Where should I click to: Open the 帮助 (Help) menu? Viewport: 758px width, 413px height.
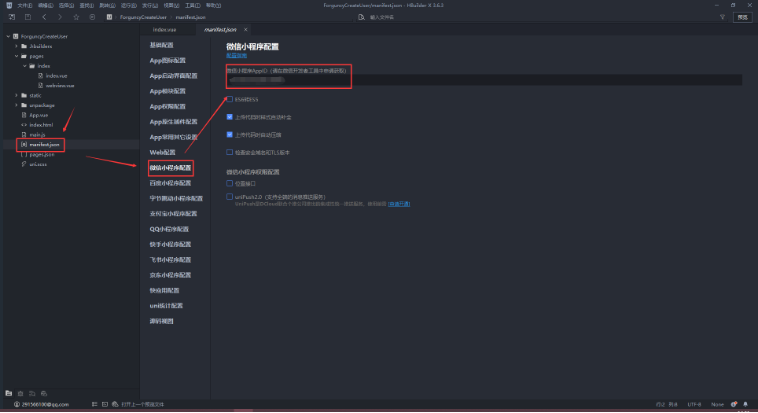click(x=213, y=5)
